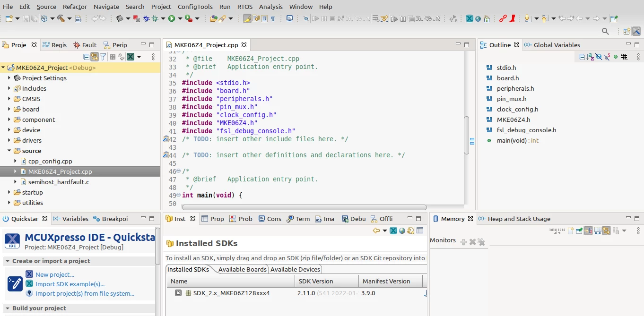Open the Build hammer dropdown arrow
644x316 pixels.
(x=69, y=18)
